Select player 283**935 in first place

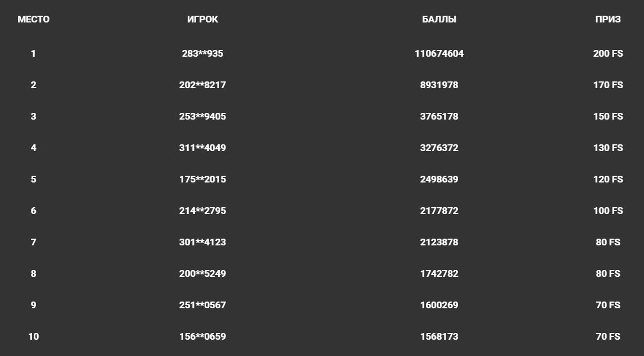tap(202, 53)
